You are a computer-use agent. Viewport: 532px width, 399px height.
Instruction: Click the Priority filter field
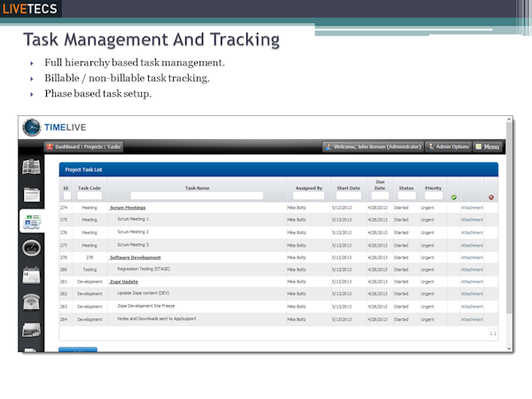tap(434, 195)
